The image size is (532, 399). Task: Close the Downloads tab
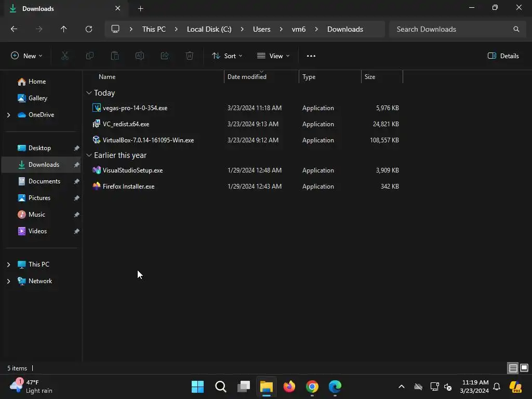(118, 8)
